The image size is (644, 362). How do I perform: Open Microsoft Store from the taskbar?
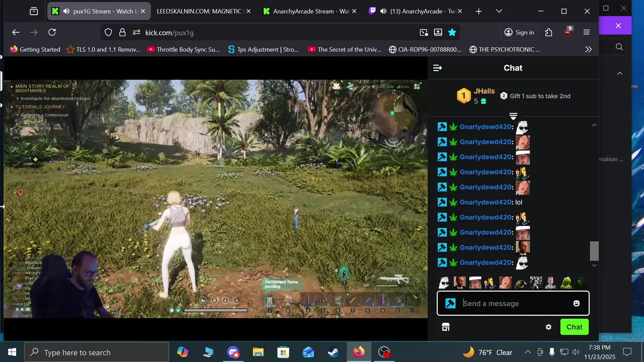[x=283, y=352]
